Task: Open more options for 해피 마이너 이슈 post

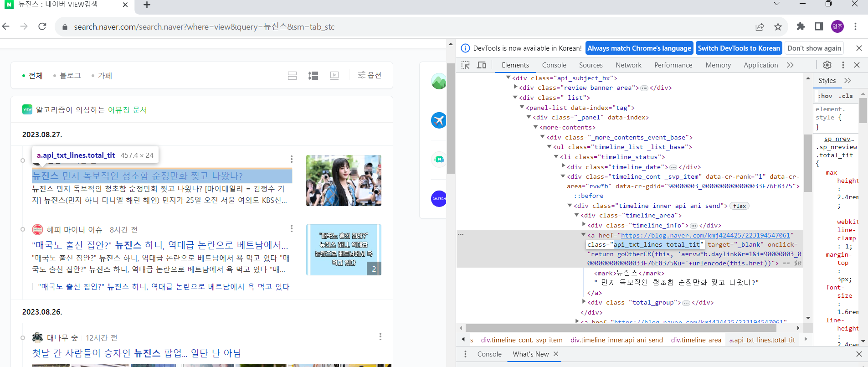Action: pyautogui.click(x=292, y=228)
